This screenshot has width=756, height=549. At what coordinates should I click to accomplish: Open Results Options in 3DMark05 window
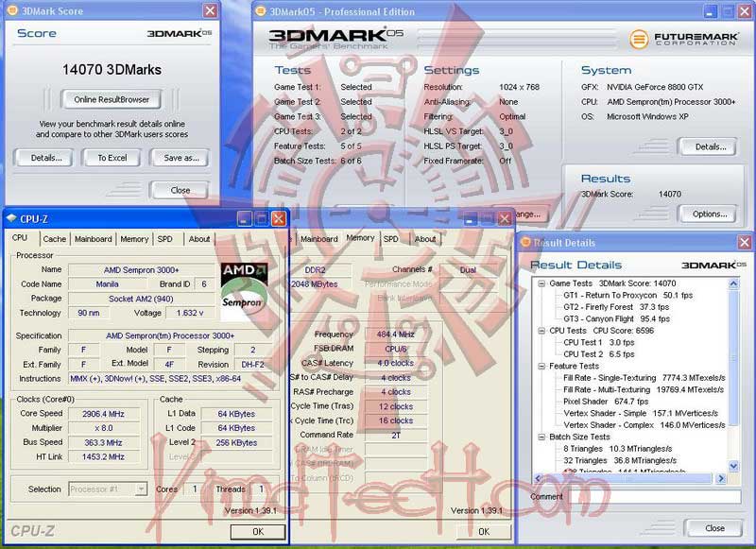710,214
